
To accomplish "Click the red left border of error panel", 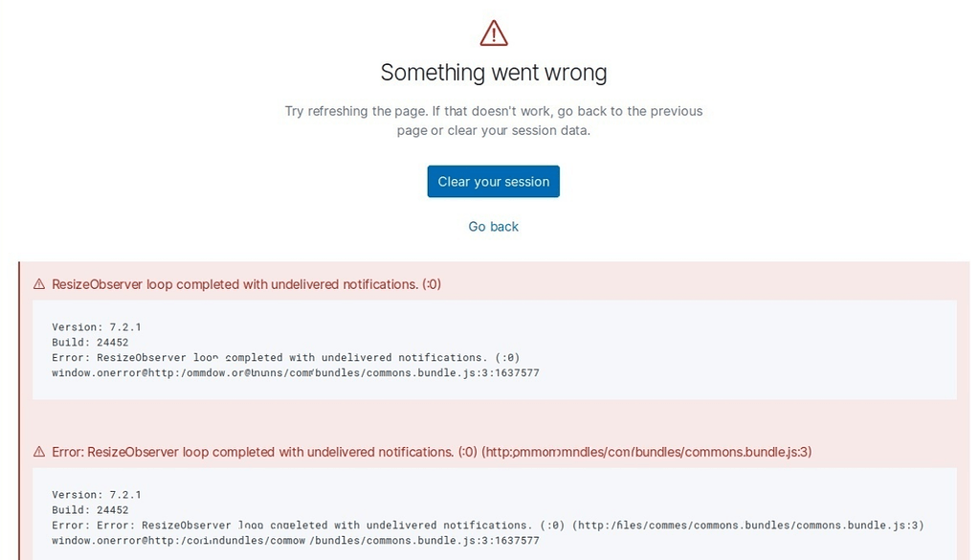I will (x=19, y=411).
